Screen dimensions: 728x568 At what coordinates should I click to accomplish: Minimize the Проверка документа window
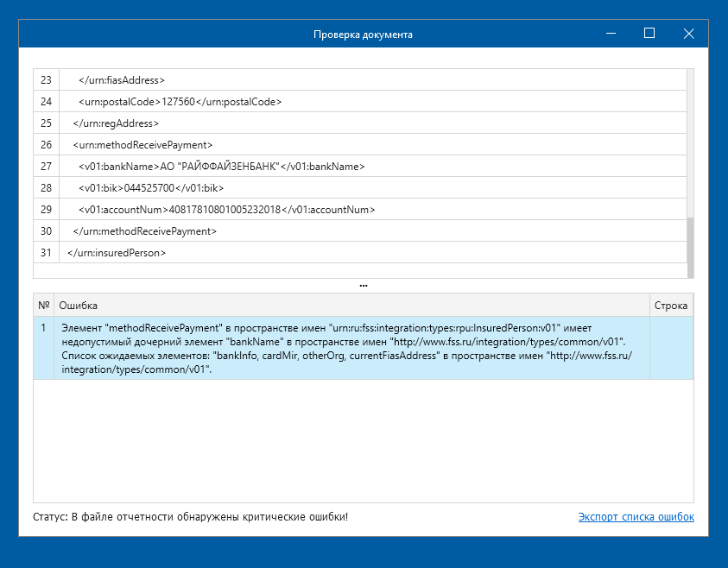[x=611, y=34]
